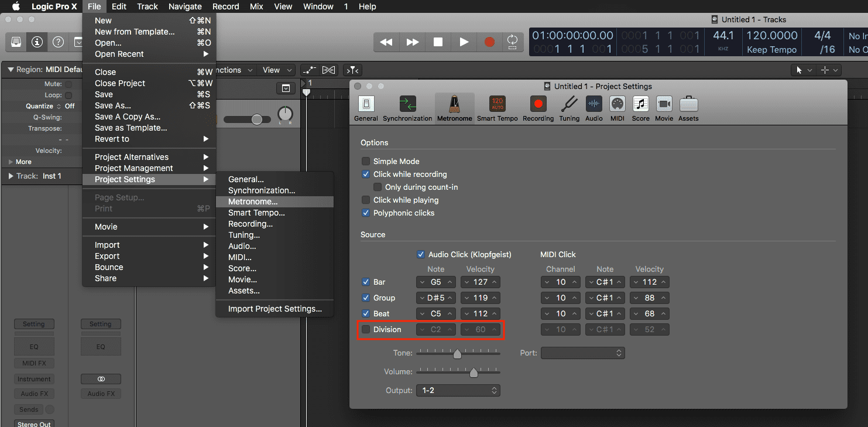Toggle the region Loop checkbox
Image resolution: width=868 pixels, height=427 pixels.
point(68,95)
